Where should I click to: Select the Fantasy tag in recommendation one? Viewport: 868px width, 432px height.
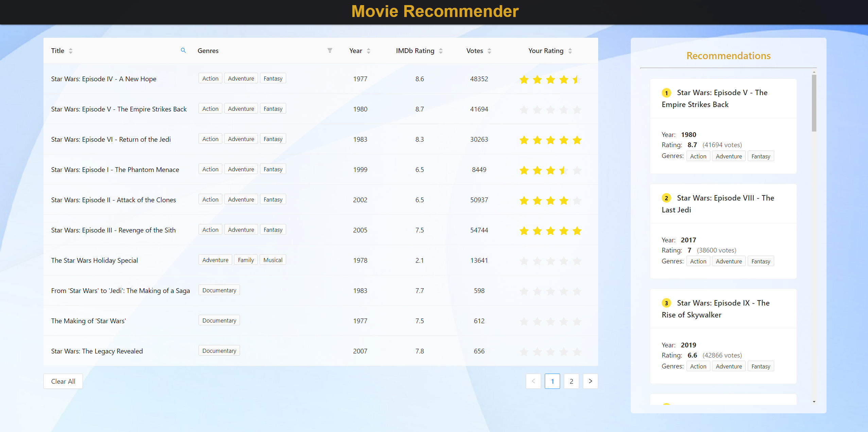click(760, 156)
